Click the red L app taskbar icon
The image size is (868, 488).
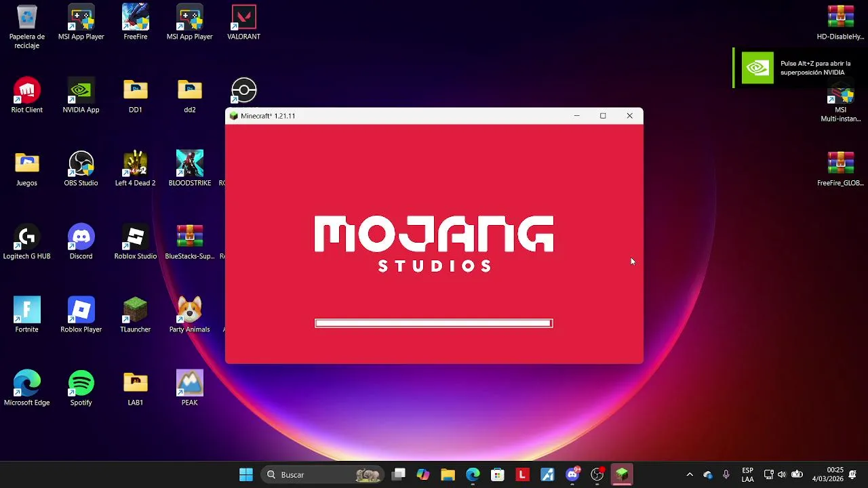click(x=522, y=474)
